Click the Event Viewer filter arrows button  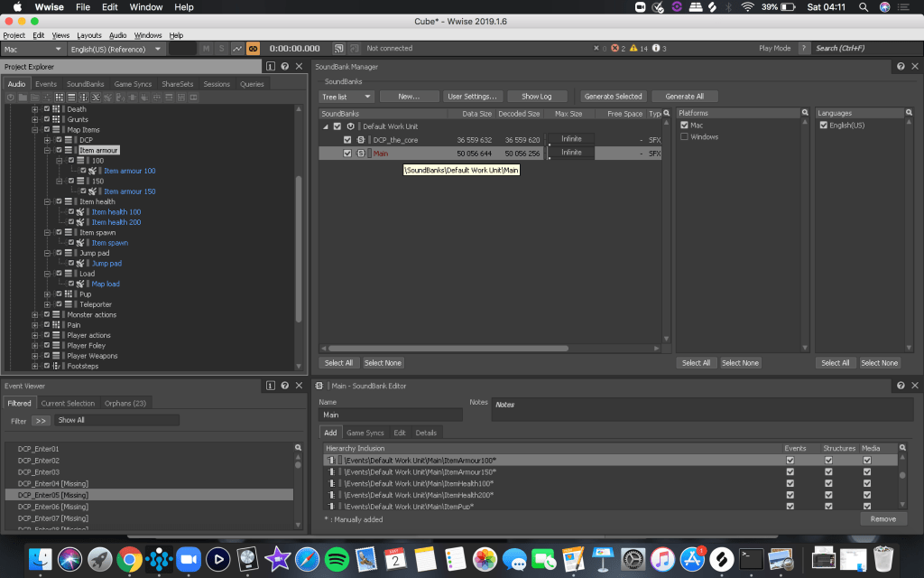coord(42,421)
